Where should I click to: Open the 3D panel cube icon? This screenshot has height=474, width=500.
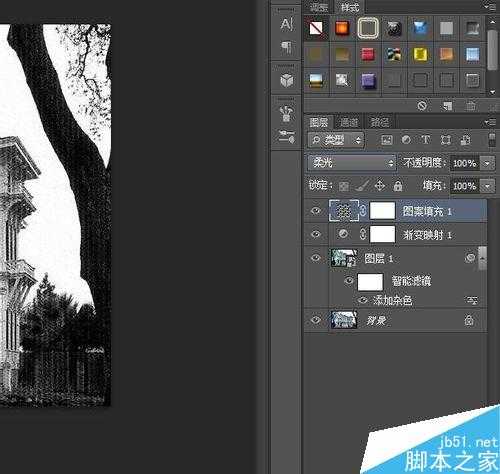click(x=287, y=80)
